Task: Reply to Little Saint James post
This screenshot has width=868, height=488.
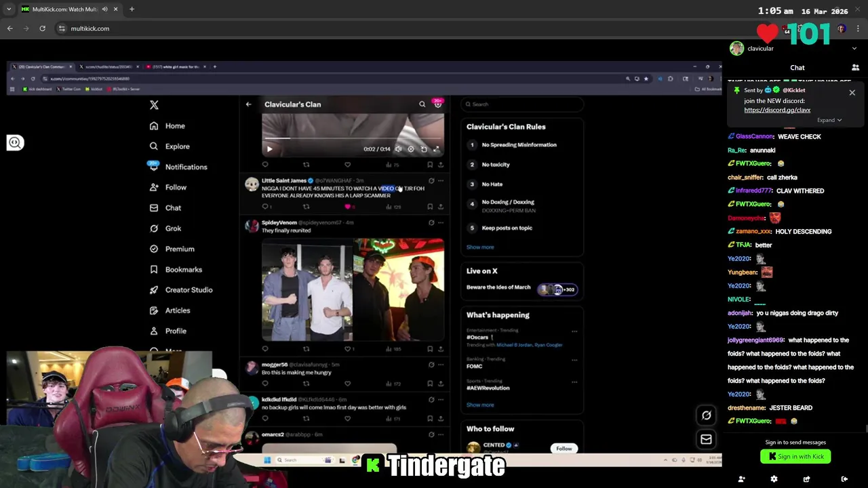Action: [265, 207]
